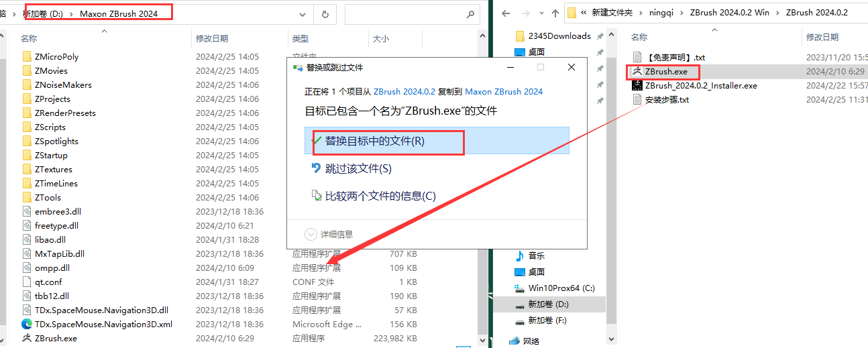Select the ZMicroPoly folder icon
Image resolution: width=868 pixels, height=348 pixels.
27,57
